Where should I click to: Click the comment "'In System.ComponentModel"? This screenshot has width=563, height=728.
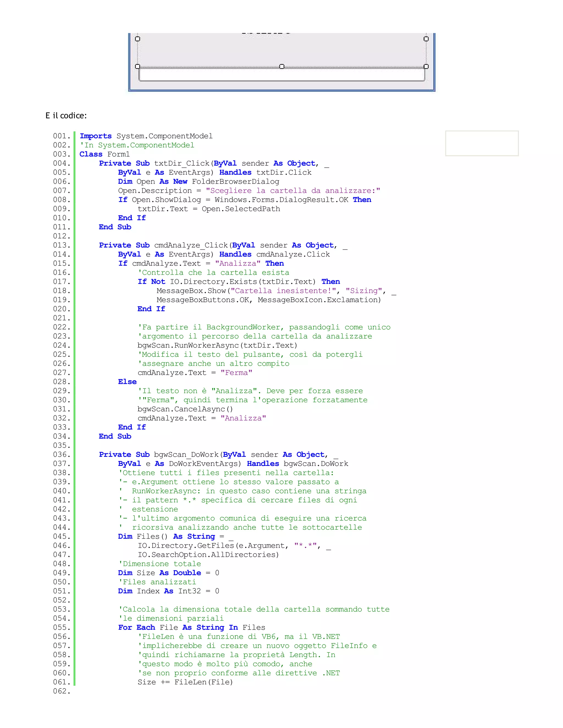coord(137,145)
